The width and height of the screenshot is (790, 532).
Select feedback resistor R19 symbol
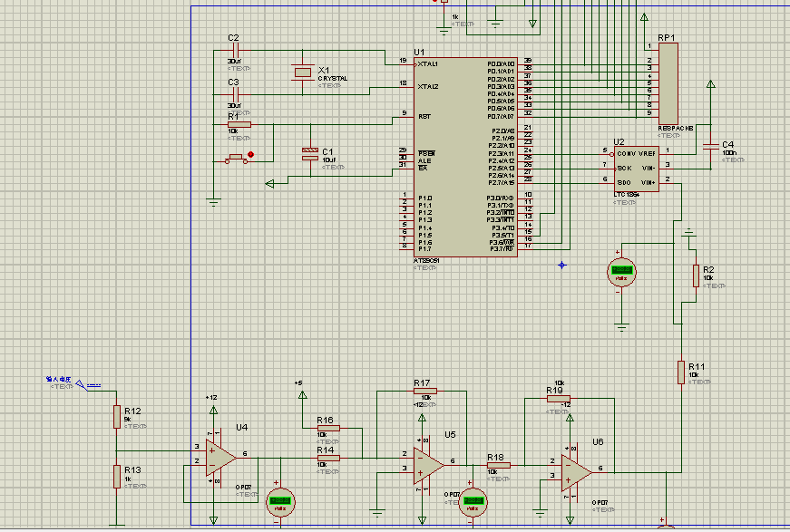click(x=559, y=398)
